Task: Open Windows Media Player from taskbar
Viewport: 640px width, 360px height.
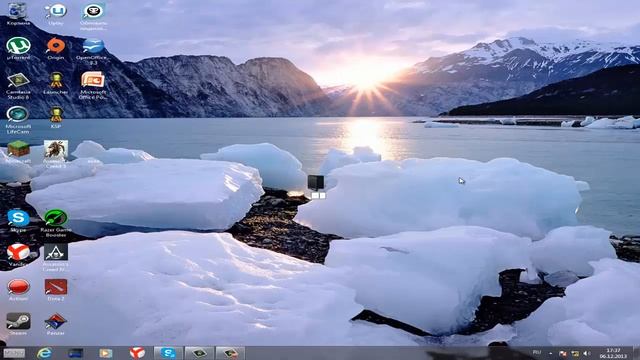Action: [106, 353]
